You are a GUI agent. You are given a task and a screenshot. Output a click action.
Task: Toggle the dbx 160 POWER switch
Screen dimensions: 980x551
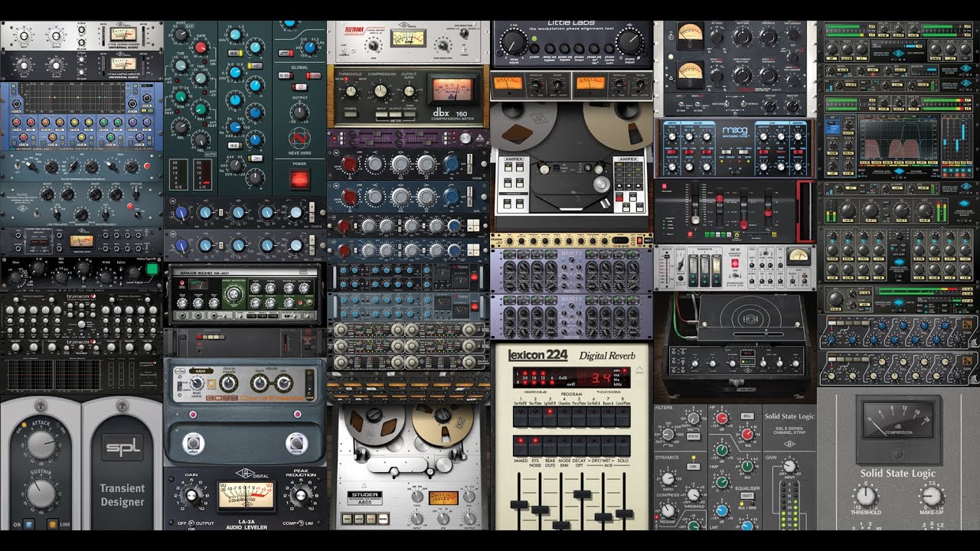(x=351, y=115)
